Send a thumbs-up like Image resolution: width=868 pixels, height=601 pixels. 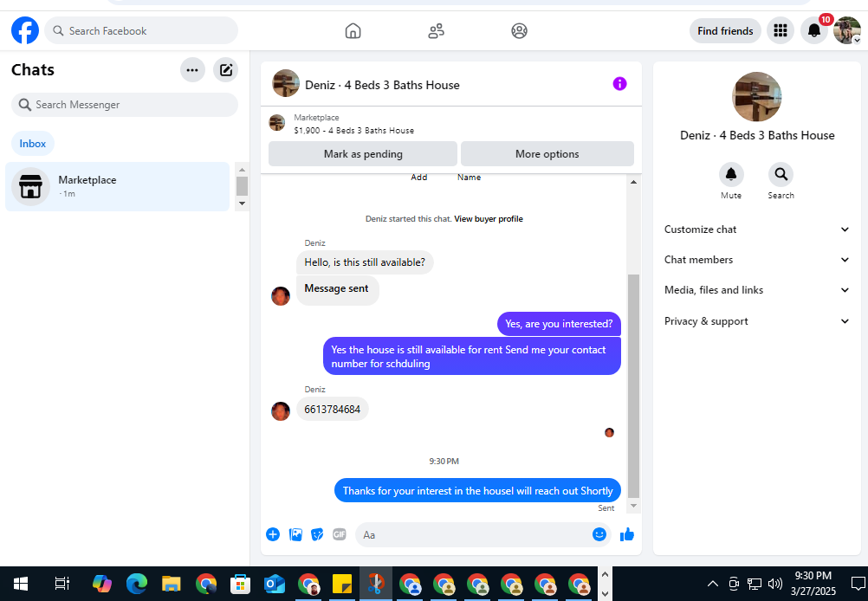[626, 534]
